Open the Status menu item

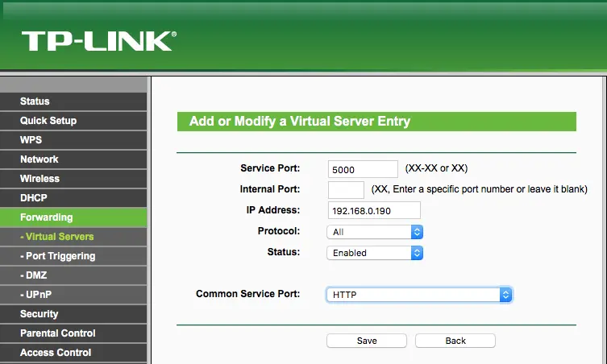73,101
